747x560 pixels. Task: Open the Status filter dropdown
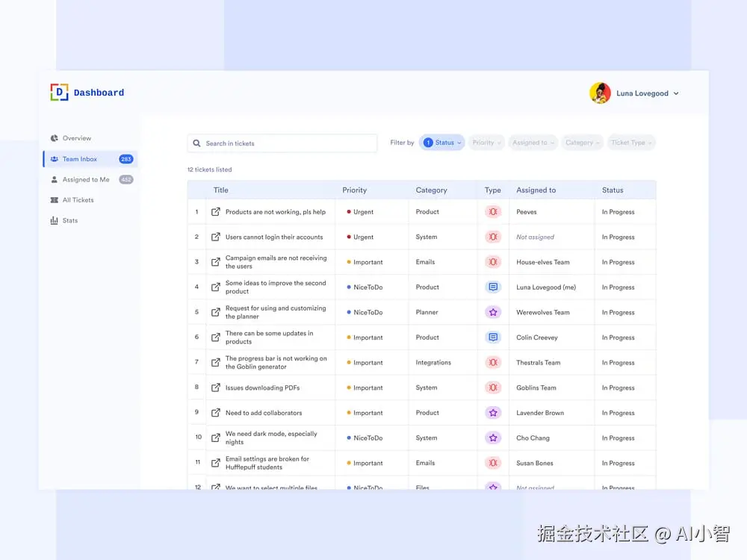coord(441,143)
